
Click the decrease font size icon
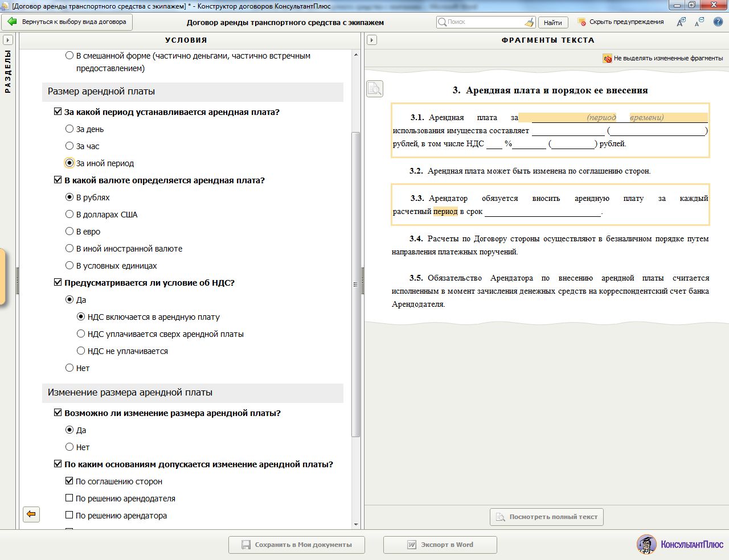tap(699, 22)
